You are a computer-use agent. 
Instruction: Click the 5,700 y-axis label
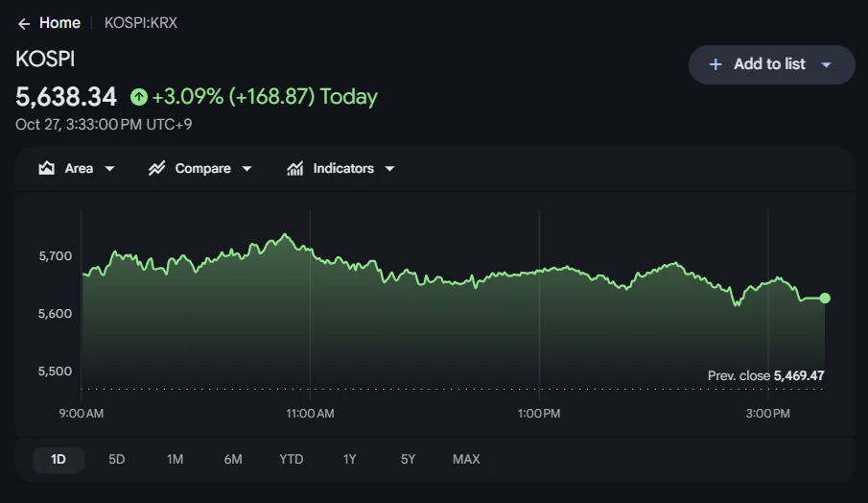(x=56, y=256)
